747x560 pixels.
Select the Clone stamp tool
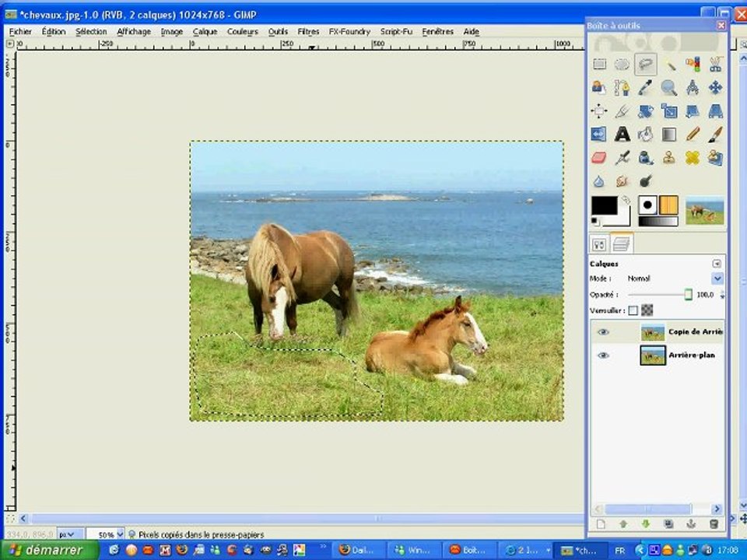[x=669, y=158]
